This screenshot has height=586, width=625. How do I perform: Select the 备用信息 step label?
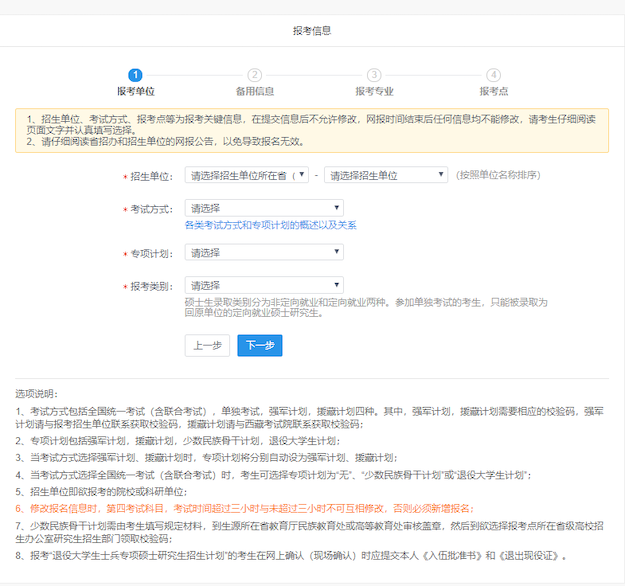(x=254, y=91)
